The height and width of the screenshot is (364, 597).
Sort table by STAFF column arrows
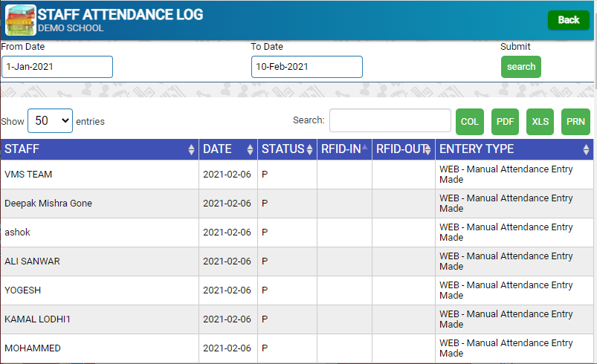(191, 149)
